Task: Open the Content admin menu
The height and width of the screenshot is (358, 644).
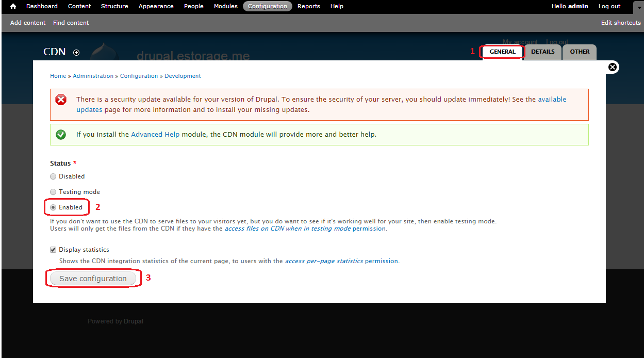Action: click(x=79, y=6)
